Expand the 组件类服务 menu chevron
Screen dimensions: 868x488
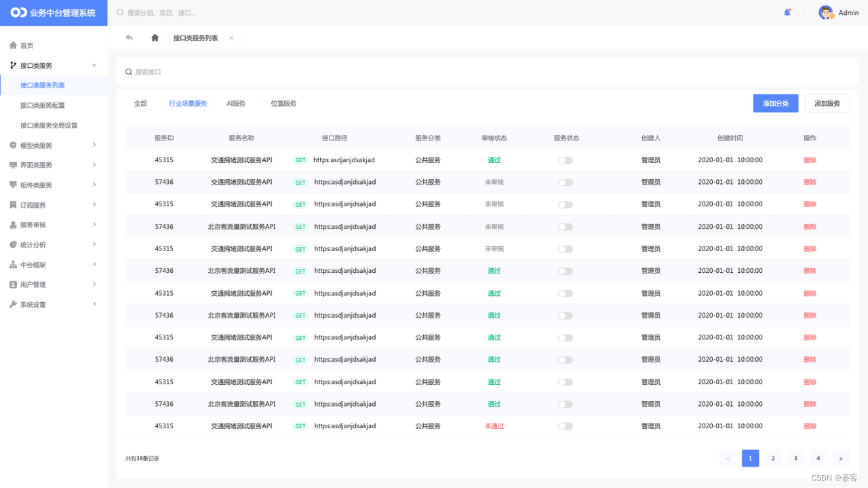(x=94, y=185)
